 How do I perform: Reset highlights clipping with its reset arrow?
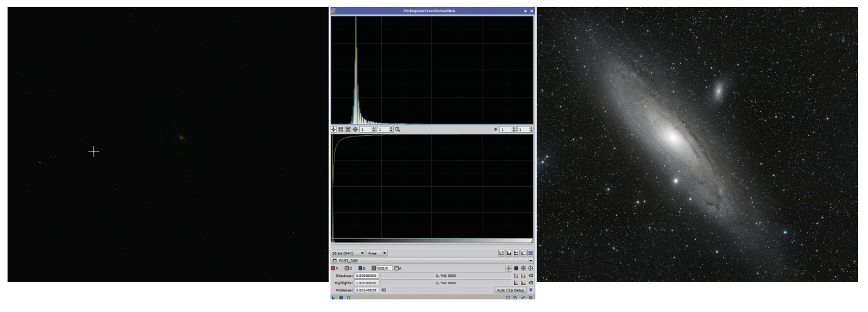tap(531, 283)
